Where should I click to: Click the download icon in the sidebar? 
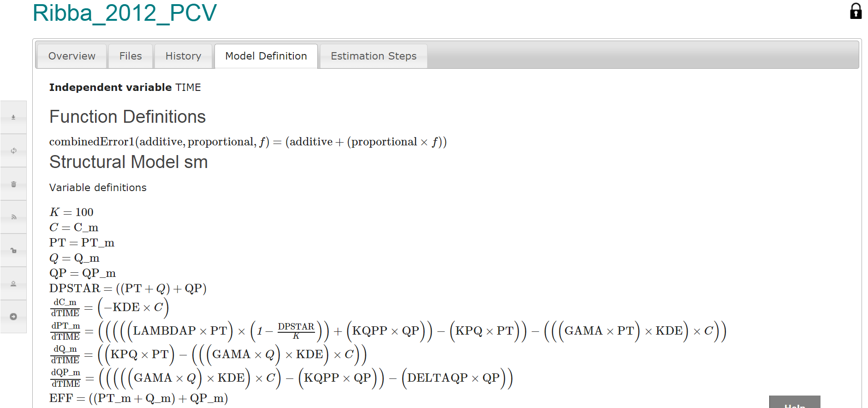(x=13, y=117)
